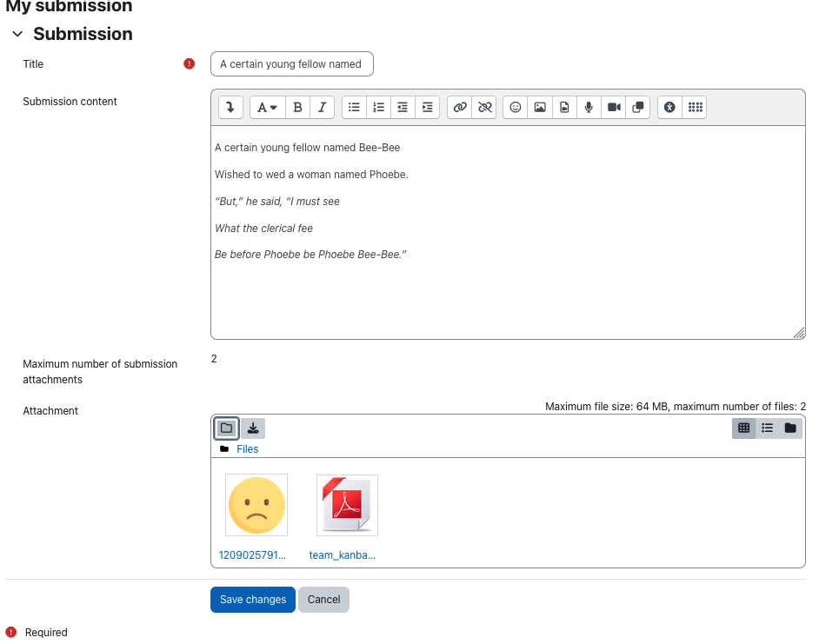Insert an ordered numbered list
This screenshot has height=644, width=819.
pyautogui.click(x=379, y=108)
